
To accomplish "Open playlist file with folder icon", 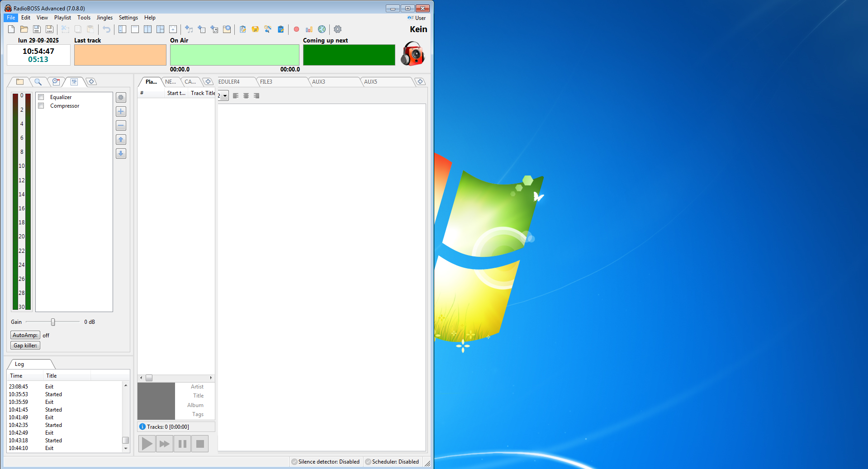I will 24,29.
